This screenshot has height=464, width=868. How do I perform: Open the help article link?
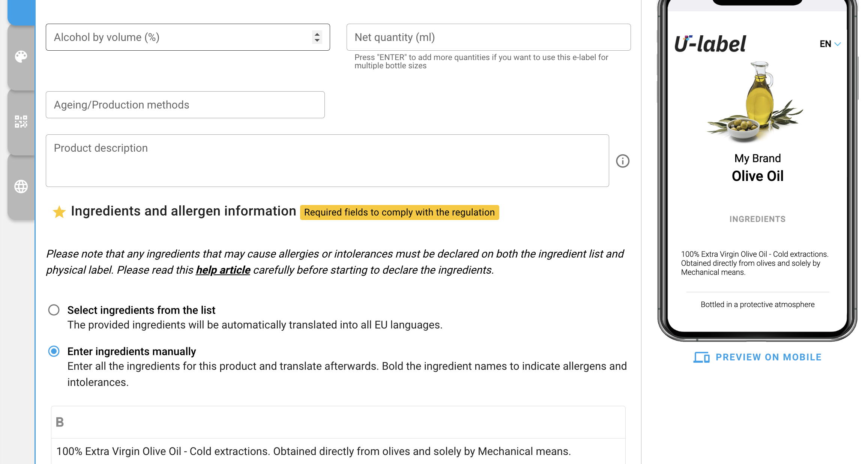coord(223,270)
